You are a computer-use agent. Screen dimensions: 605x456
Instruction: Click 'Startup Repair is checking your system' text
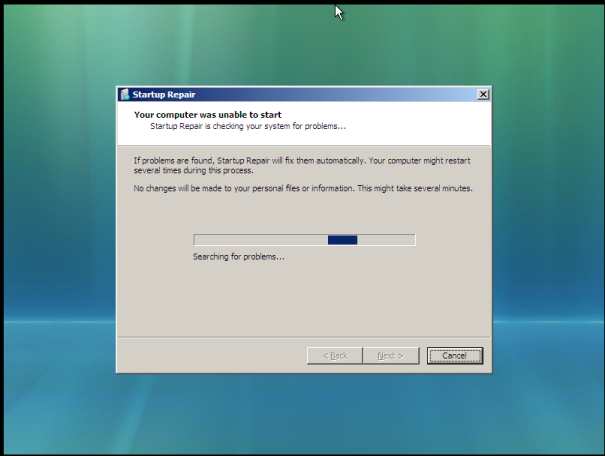248,126
